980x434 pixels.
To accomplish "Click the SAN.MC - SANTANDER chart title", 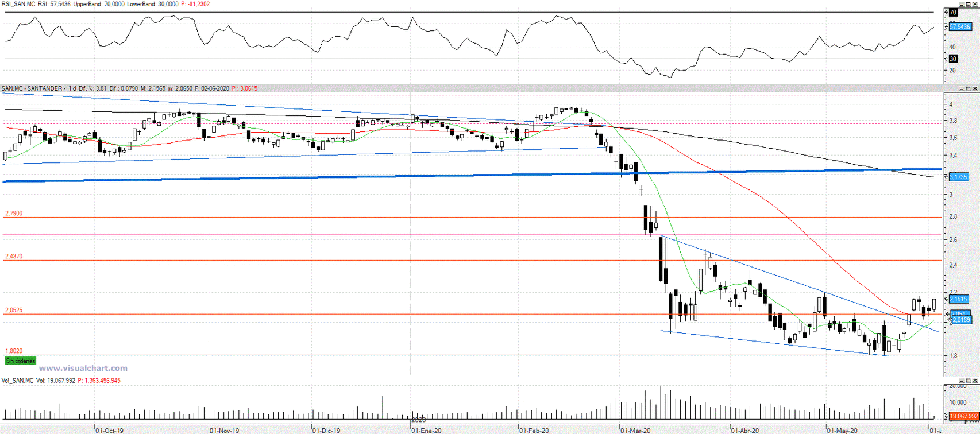I will pyautogui.click(x=33, y=88).
